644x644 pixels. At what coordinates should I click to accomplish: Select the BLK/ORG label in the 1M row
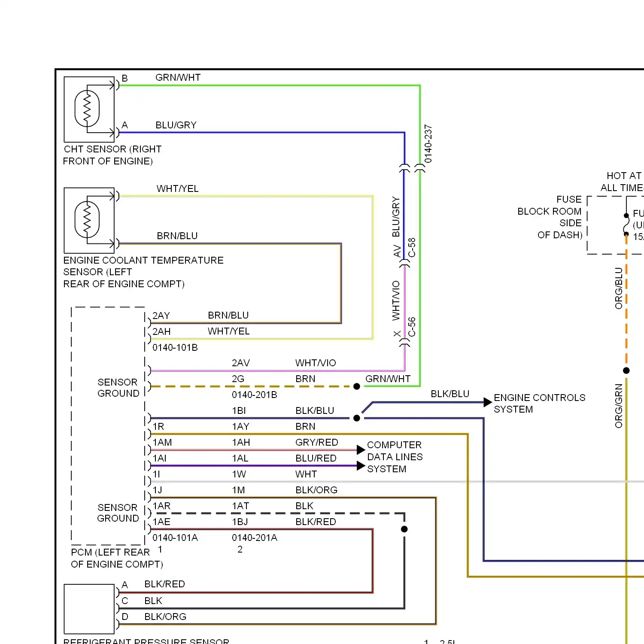pyautogui.click(x=316, y=490)
